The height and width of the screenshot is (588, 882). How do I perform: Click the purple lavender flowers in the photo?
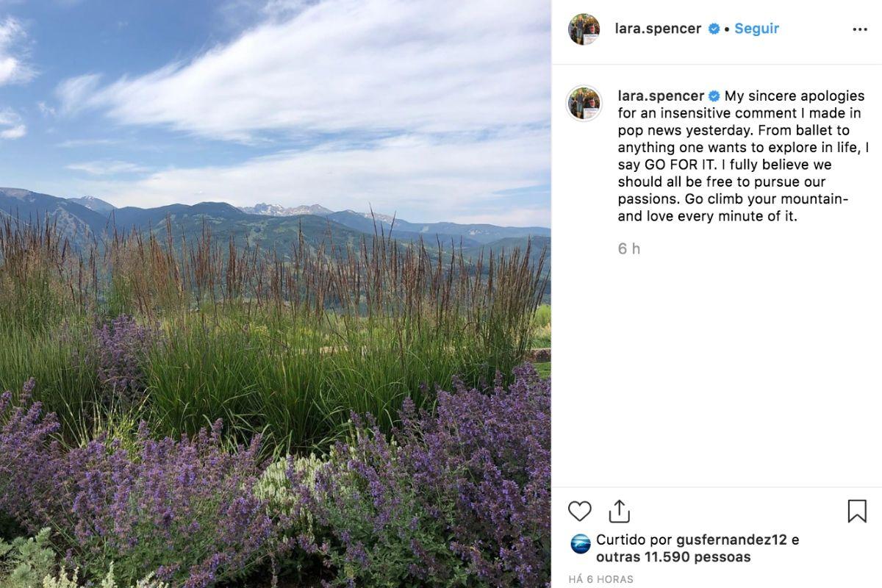[441, 456]
